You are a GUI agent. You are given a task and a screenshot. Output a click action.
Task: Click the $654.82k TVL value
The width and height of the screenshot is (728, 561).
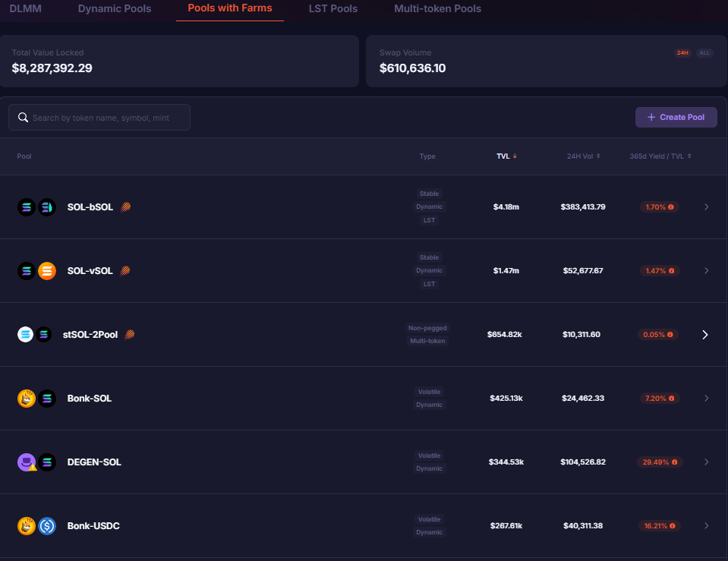505,334
